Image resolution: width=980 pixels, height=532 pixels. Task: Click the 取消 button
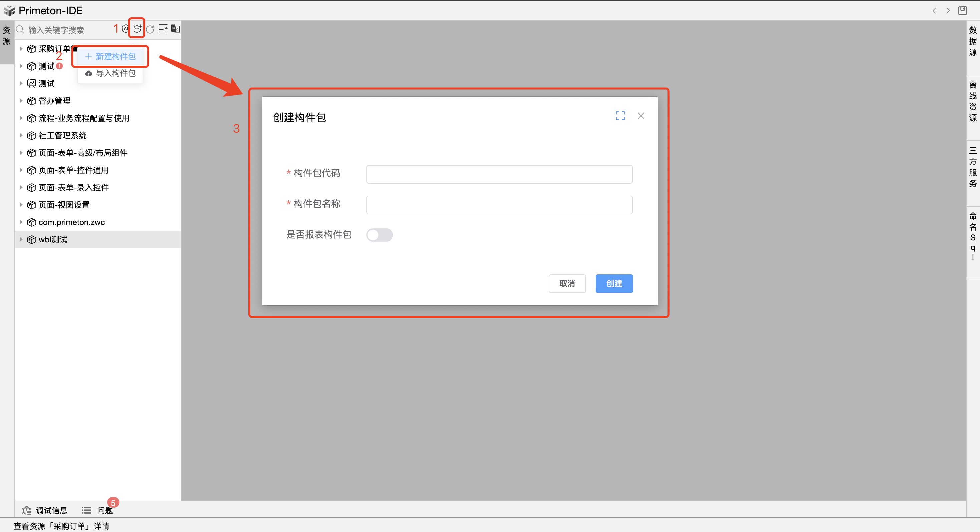click(x=567, y=284)
